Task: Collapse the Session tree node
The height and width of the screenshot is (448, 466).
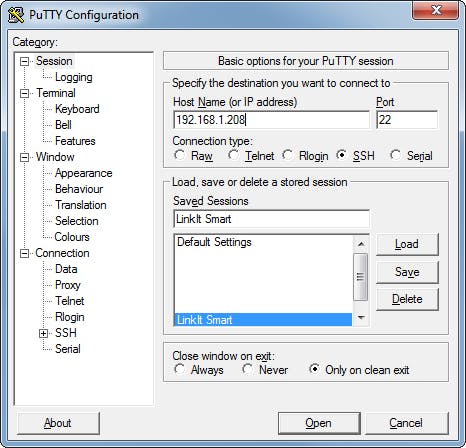Action: click(x=24, y=61)
